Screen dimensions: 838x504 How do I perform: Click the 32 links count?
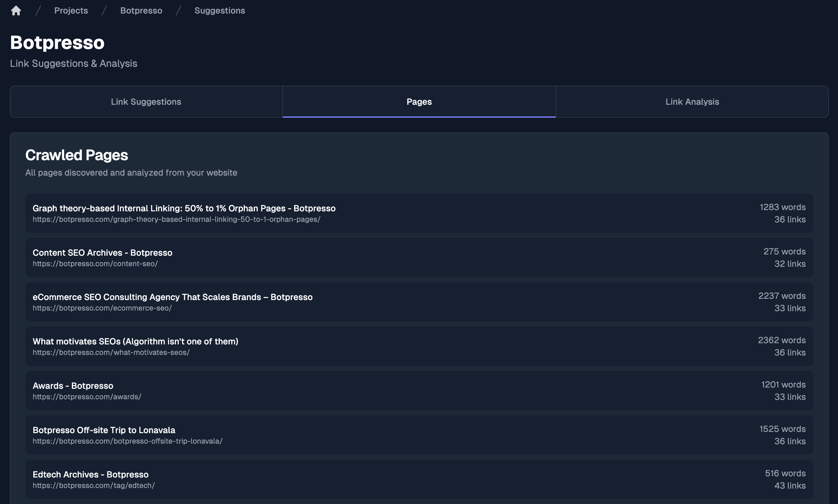point(790,264)
